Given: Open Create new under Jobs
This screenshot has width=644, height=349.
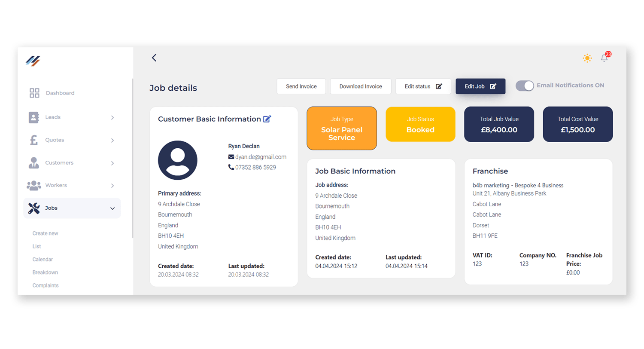Looking at the screenshot, I should click(45, 233).
